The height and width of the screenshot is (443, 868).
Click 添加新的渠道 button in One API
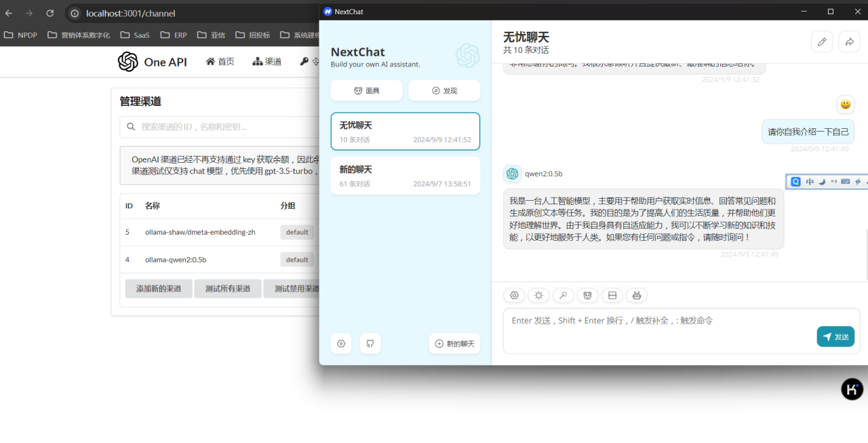tap(159, 289)
